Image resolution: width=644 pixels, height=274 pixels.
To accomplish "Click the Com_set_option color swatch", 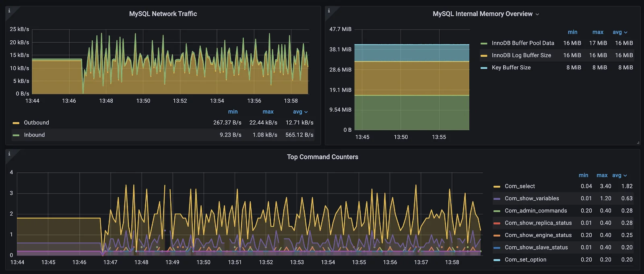I will [x=497, y=260].
